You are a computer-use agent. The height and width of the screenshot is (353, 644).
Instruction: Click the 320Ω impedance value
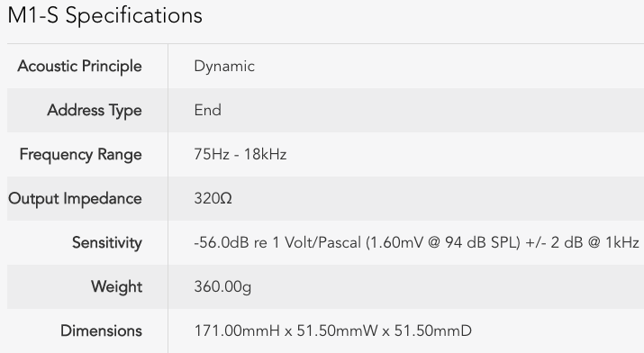coord(213,199)
